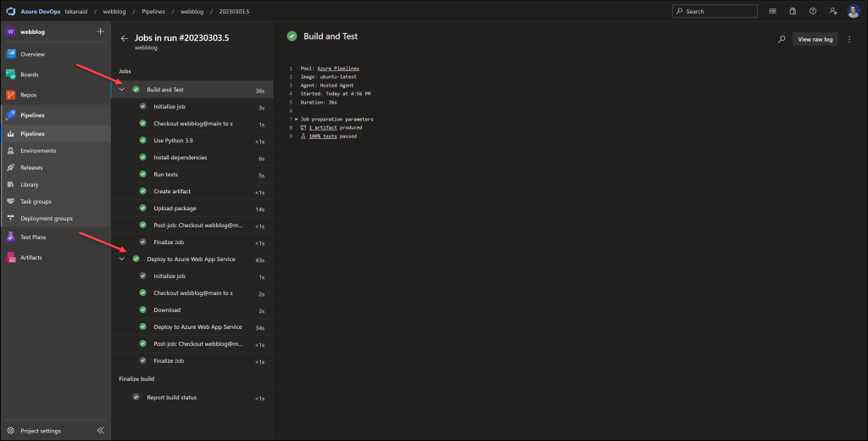Select the Upload package step

(x=192, y=209)
